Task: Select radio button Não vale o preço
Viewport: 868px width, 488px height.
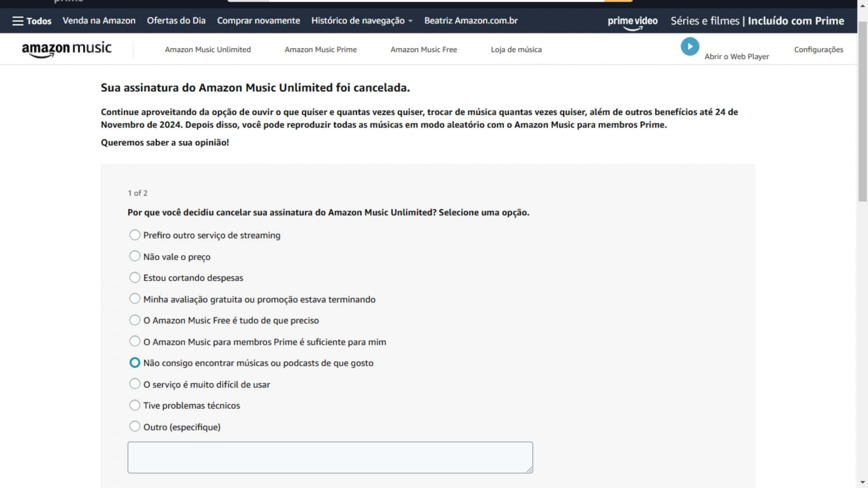Action: coord(135,256)
